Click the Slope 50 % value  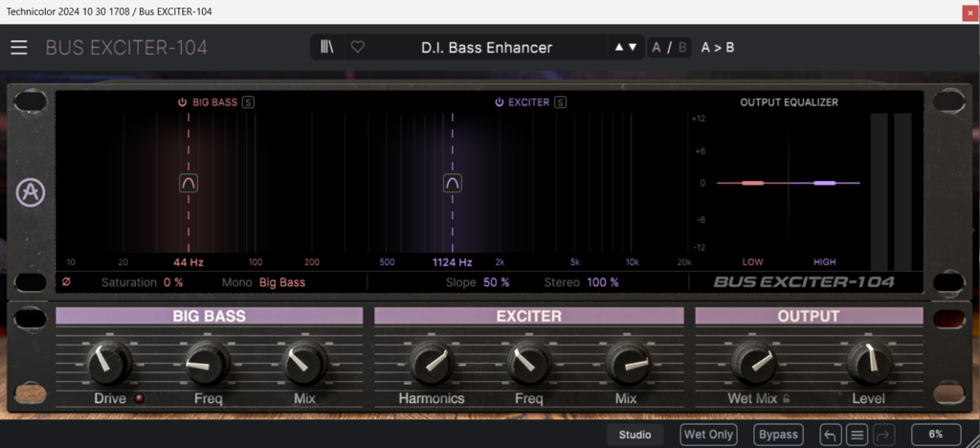497,282
